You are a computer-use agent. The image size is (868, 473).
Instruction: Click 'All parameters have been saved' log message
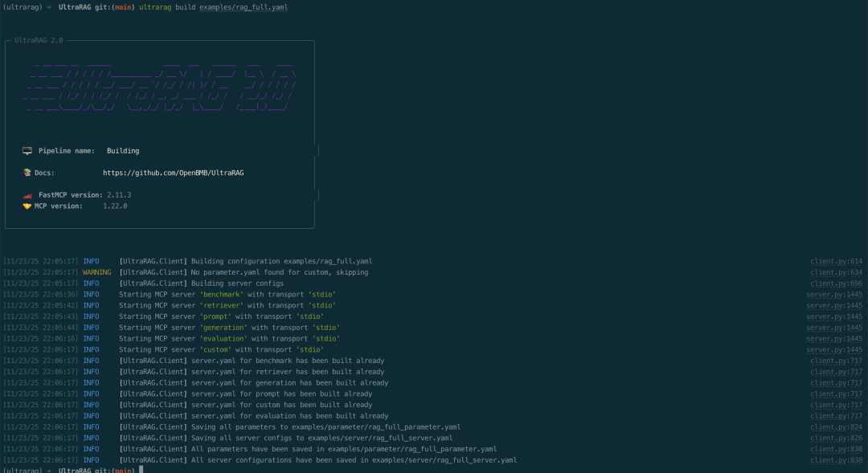344,449
